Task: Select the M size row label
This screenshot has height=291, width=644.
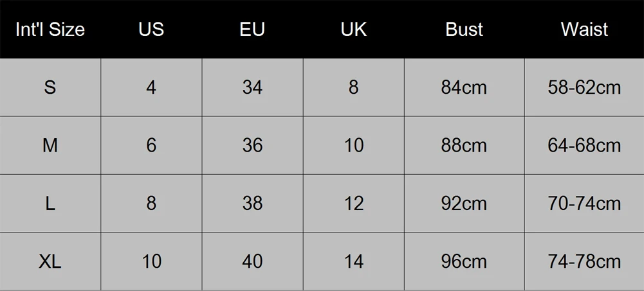Action: pyautogui.click(x=50, y=146)
